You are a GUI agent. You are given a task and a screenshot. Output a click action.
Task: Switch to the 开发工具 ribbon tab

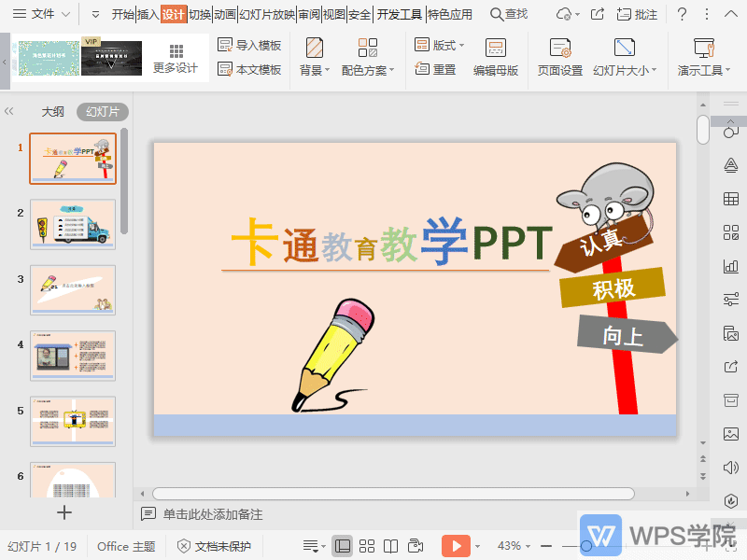399,14
